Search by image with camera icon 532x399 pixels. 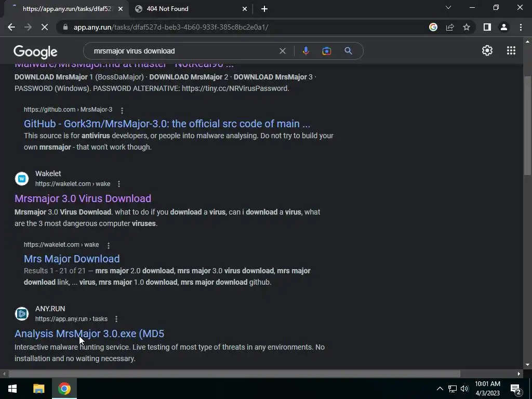click(x=326, y=51)
